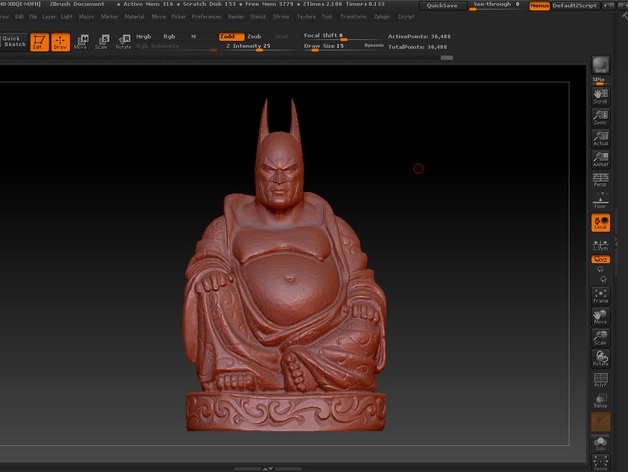Open the Stroke menu
Image resolution: width=628 pixels, height=472 pixels.
coord(281,17)
